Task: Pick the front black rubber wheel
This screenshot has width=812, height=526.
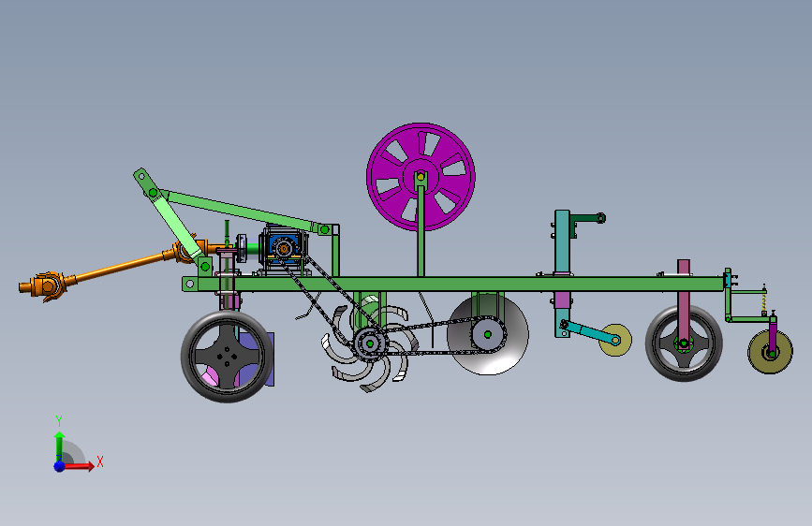Action: point(227,357)
